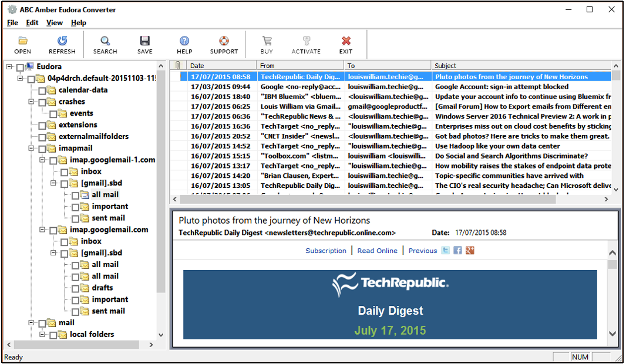
Task: Tick the imapmail folder checkbox
Action: [42, 149]
